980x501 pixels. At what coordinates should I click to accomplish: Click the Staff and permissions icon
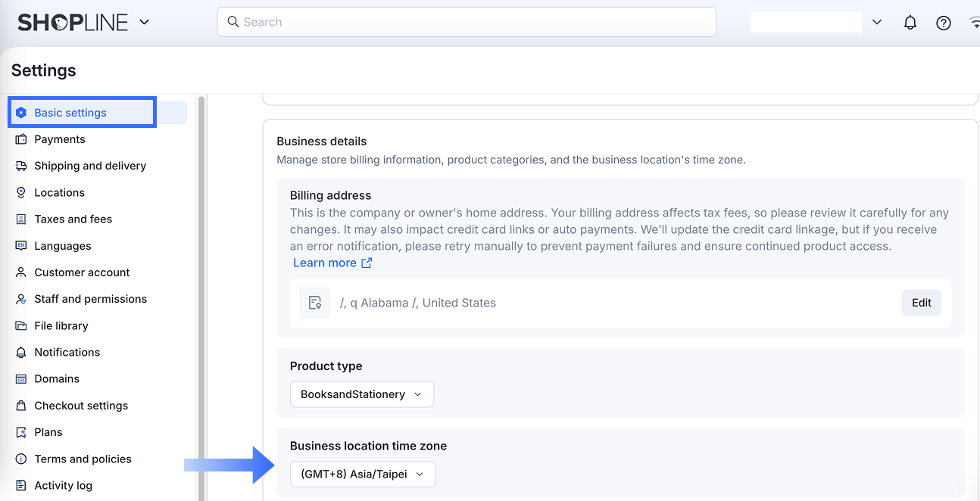coord(21,299)
